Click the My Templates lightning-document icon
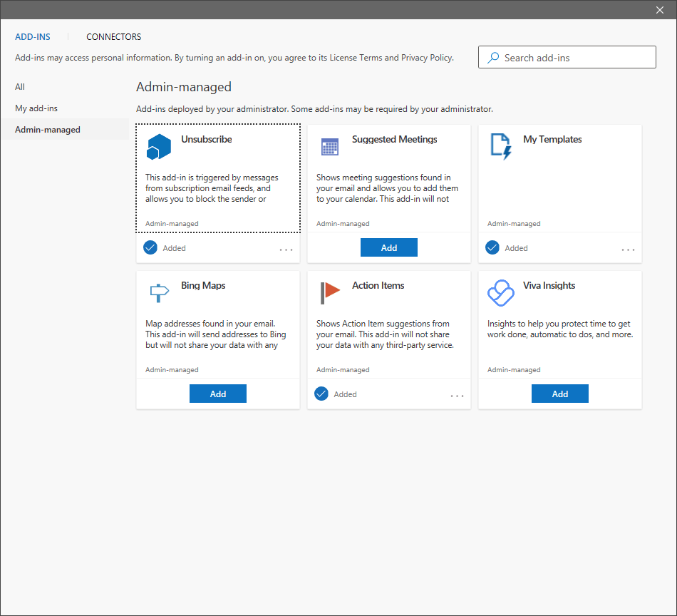The height and width of the screenshot is (616, 677). (500, 146)
